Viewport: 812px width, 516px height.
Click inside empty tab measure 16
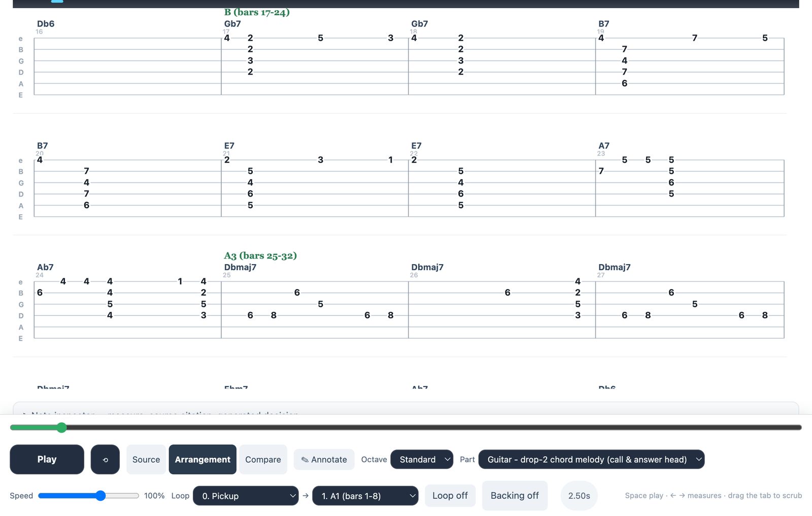127,66
